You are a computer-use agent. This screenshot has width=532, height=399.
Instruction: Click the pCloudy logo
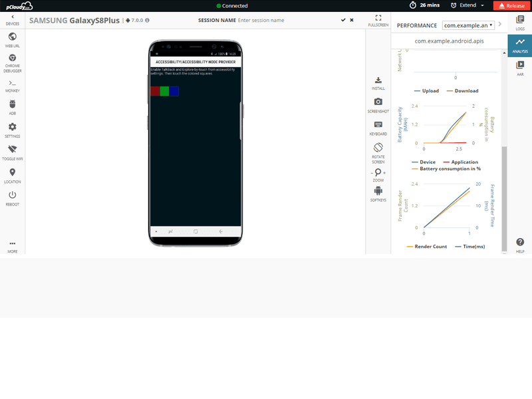click(19, 6)
